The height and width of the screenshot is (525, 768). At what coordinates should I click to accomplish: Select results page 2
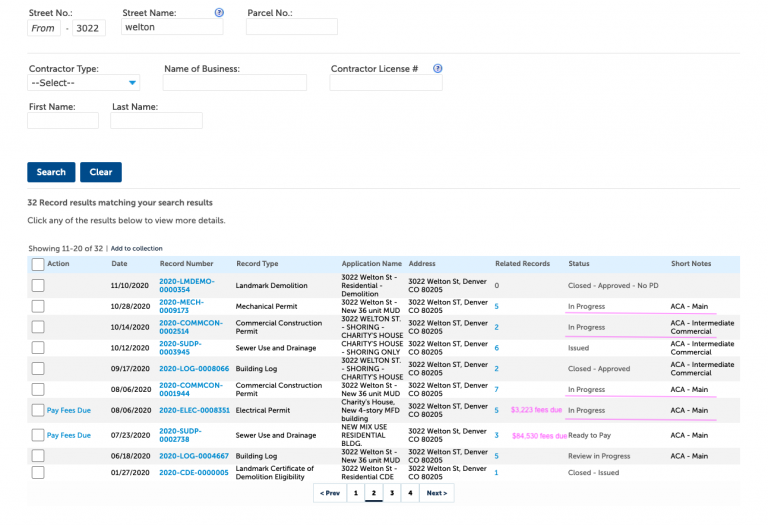(x=374, y=493)
